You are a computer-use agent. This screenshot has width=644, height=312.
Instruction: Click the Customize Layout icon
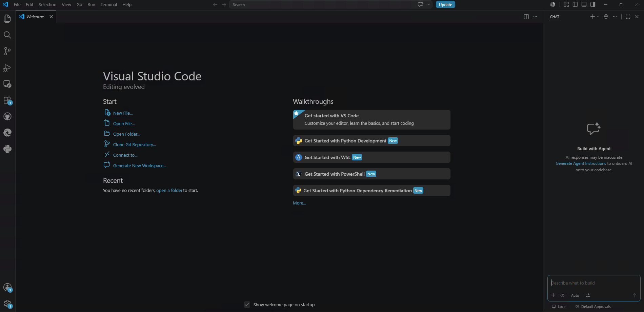(x=566, y=4)
